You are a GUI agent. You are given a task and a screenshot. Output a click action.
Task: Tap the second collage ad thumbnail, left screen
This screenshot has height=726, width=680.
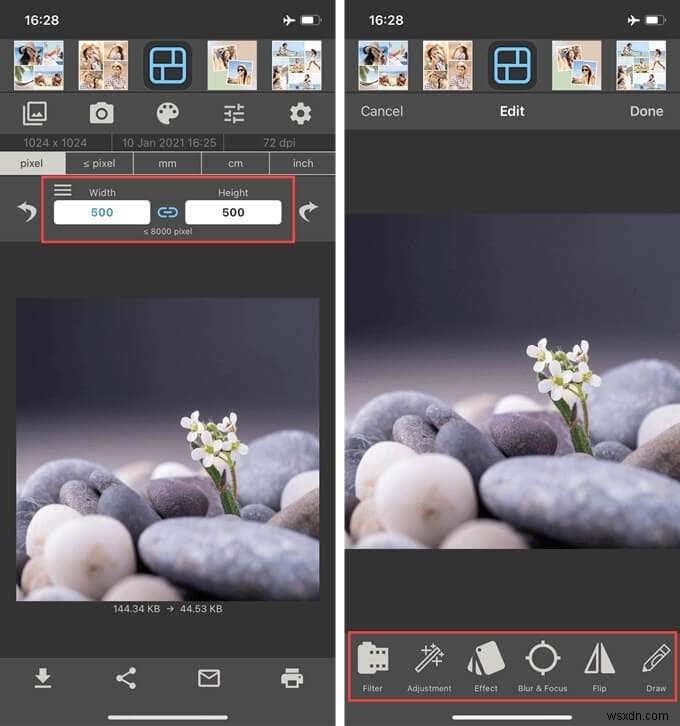103,65
